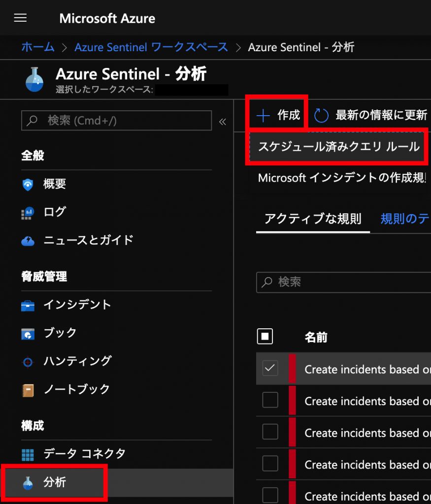Check the fifth rule row checkbox
Viewport: 431px width, 504px height.
[270, 495]
